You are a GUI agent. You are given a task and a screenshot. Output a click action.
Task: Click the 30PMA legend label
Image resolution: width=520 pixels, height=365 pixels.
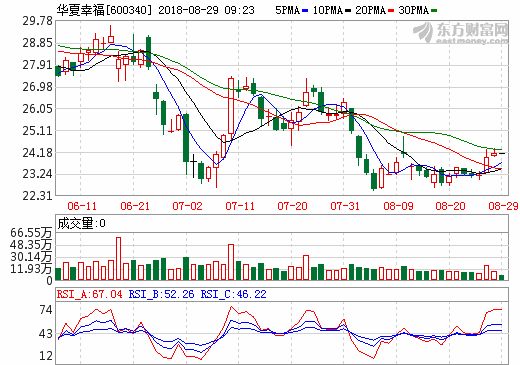tap(413, 10)
